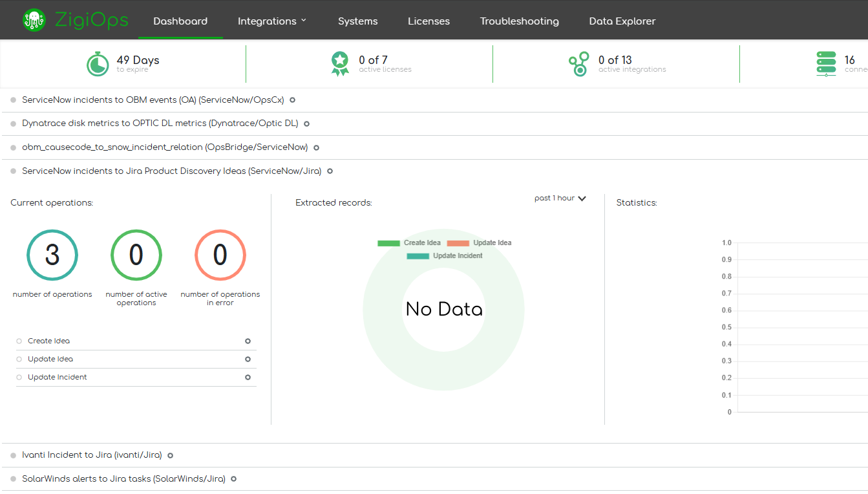Viewport: 868px width, 494px height.
Task: Click gear icon next to Create Idea operation
Action: click(248, 341)
